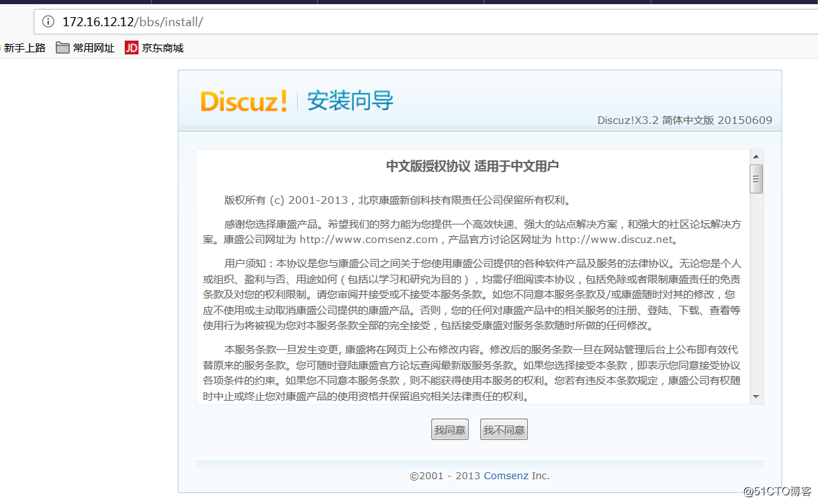Click the 我不同意 disagree button
Viewport: 818px width, 504px height.
(504, 430)
